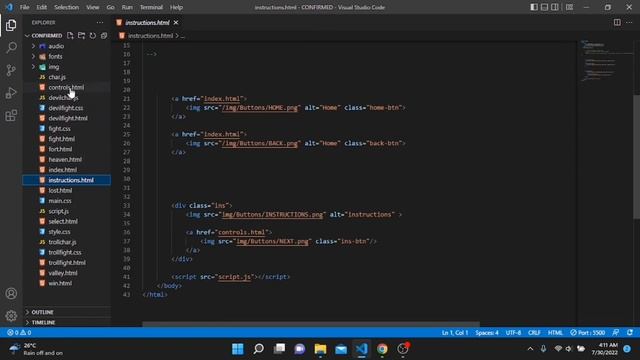This screenshot has height=360, width=640.
Task: Open the Search view in activity bar
Action: [11, 47]
